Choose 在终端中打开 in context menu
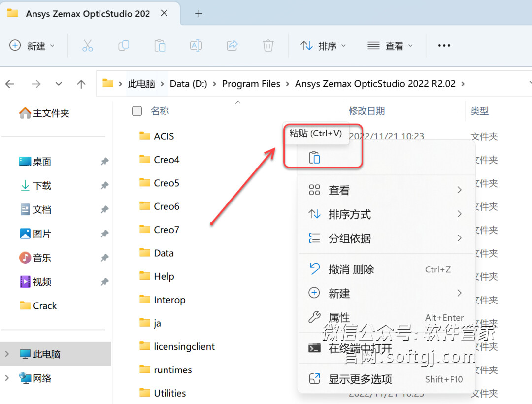Viewport: 532px width, 404px height. point(385,348)
